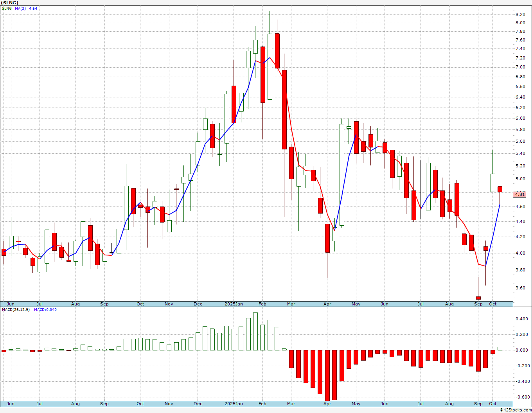Select the Jun 2024 marker at chart start

tap(11, 304)
